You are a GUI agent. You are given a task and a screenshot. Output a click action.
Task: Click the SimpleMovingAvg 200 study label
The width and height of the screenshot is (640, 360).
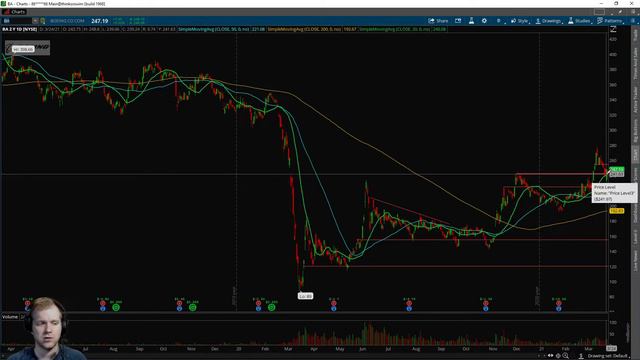point(312,29)
